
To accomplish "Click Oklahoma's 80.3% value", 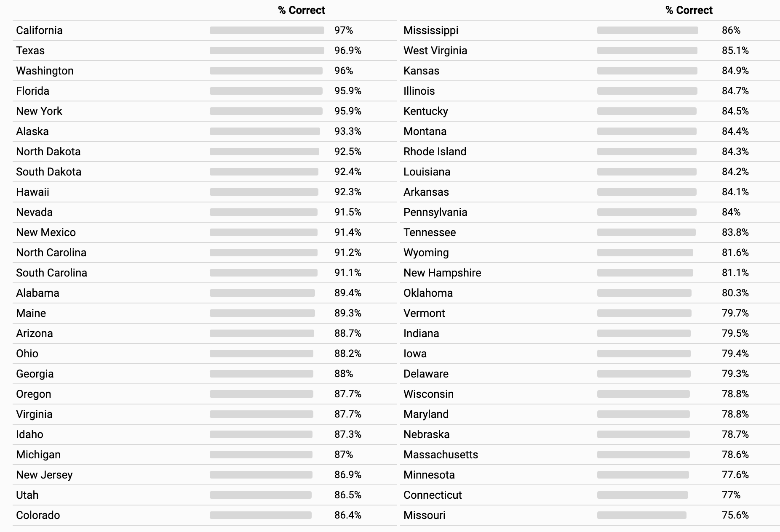I will (x=735, y=293).
